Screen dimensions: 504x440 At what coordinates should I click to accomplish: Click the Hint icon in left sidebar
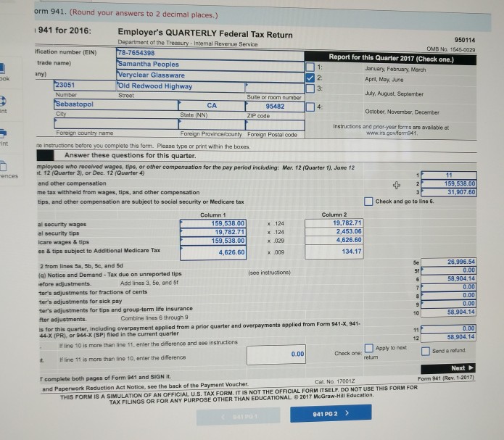[2, 101]
